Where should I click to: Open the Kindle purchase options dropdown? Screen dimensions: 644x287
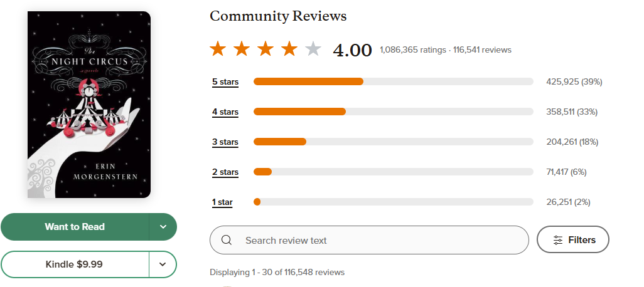pos(163,264)
